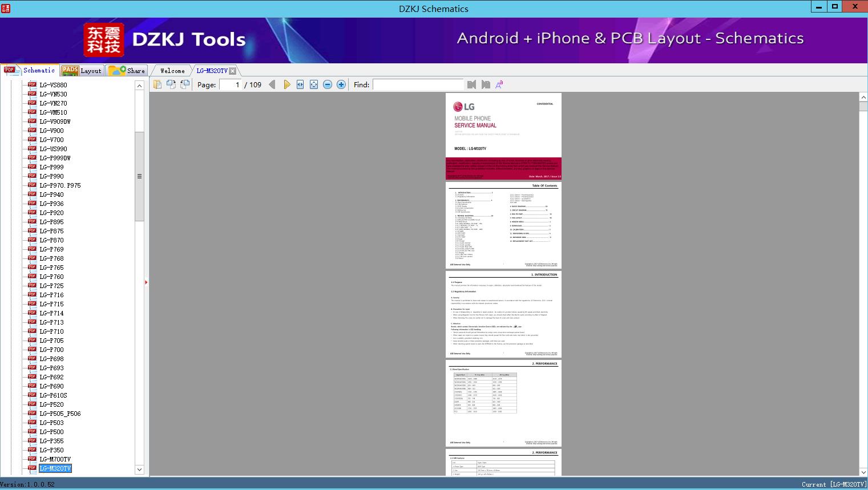Click the document view scroll up arrow
Viewport: 868px width, 490px height.
pyautogui.click(x=863, y=98)
